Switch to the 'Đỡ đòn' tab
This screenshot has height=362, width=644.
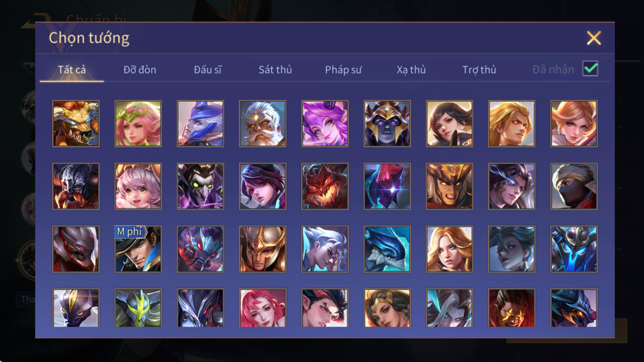tap(140, 70)
